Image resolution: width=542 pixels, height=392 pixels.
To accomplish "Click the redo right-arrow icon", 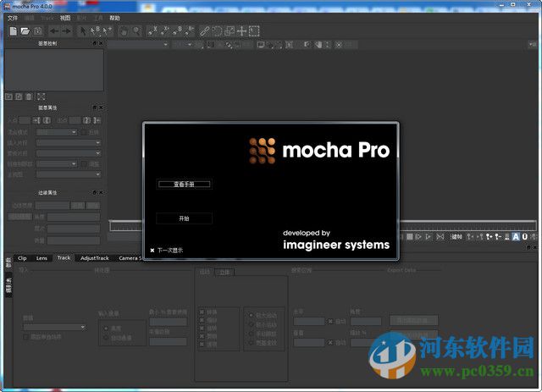I will click(x=66, y=31).
